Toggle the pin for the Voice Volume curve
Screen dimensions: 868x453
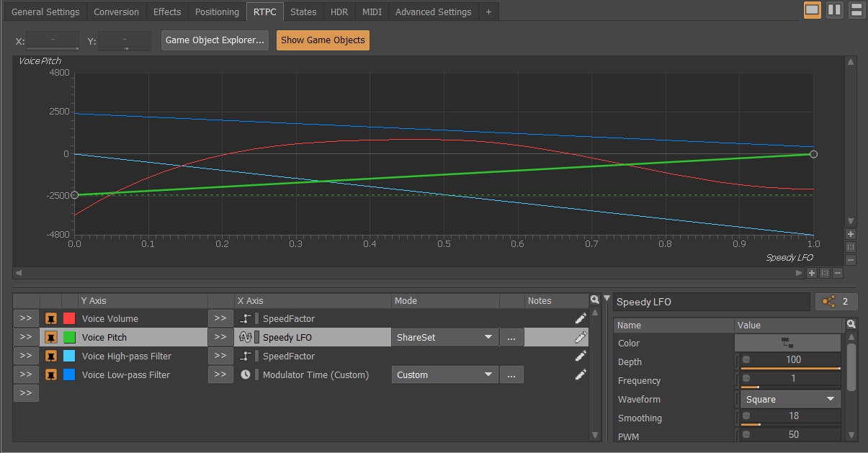coord(51,318)
